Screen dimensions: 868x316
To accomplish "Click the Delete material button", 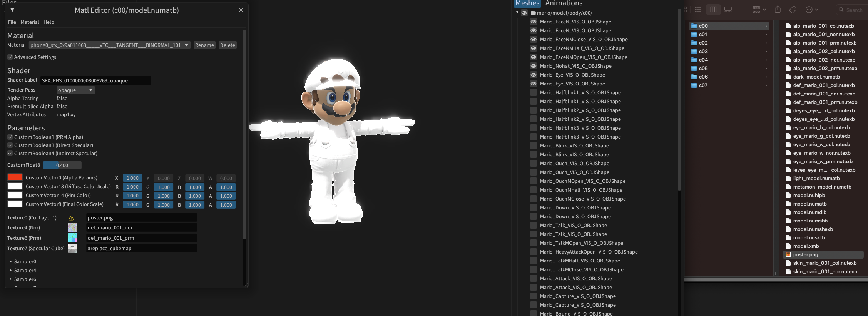I will [227, 45].
